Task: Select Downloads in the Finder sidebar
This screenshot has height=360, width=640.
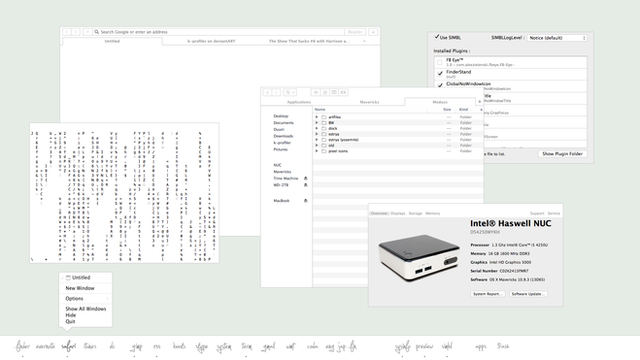Action: pyautogui.click(x=283, y=136)
